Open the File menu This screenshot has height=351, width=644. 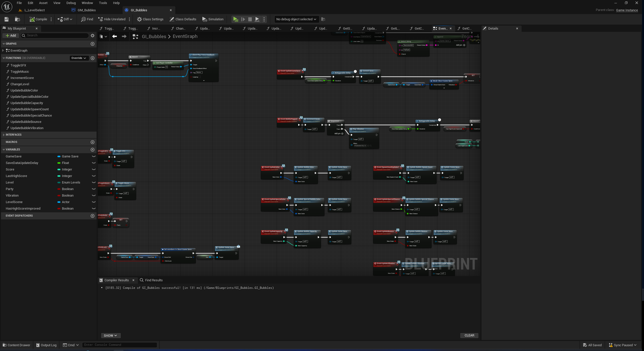[19, 3]
